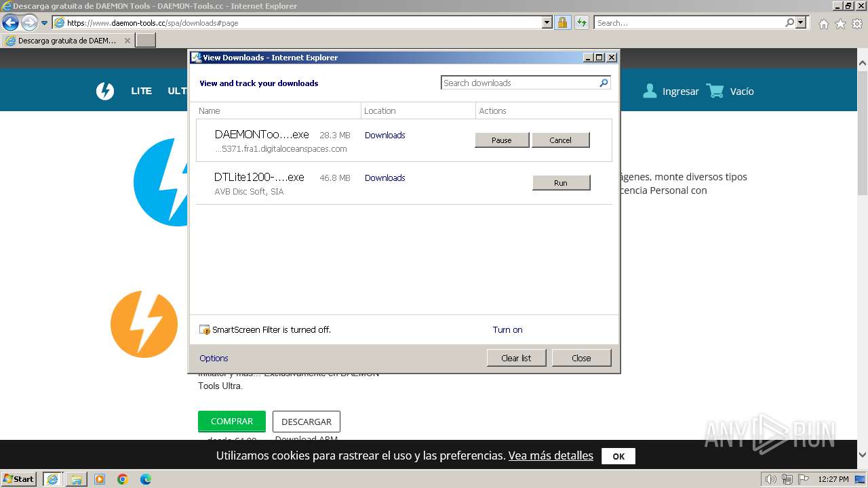Click the page scrollbar down arrow
The width and height of the screenshot is (868, 488).
tap(862, 455)
